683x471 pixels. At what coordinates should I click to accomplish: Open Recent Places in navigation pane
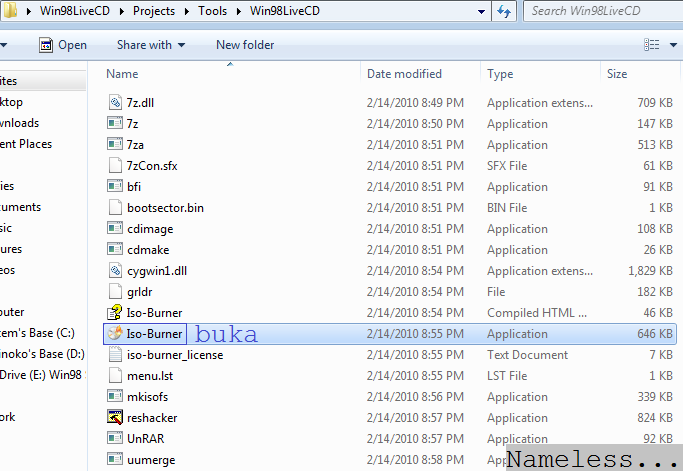coord(26,144)
